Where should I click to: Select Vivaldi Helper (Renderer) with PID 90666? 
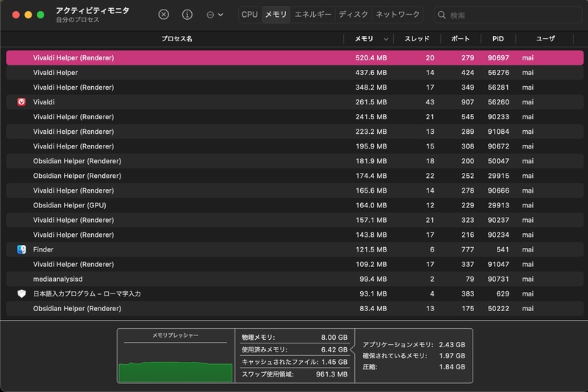[x=295, y=190]
